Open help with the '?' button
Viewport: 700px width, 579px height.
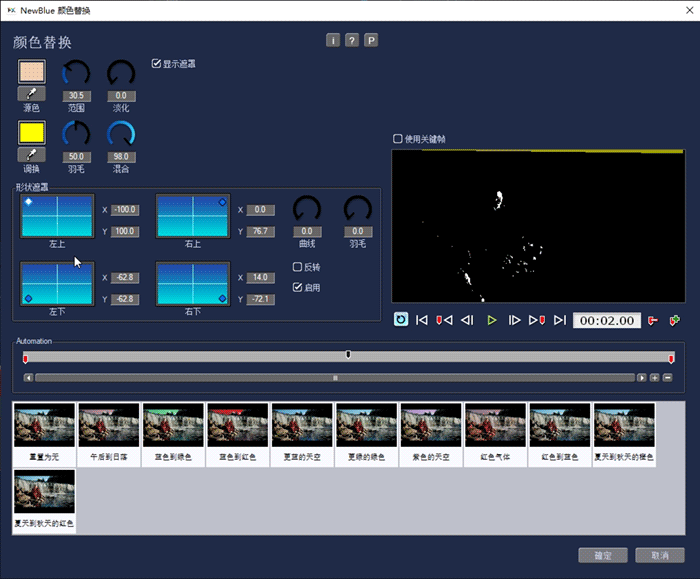coord(352,40)
